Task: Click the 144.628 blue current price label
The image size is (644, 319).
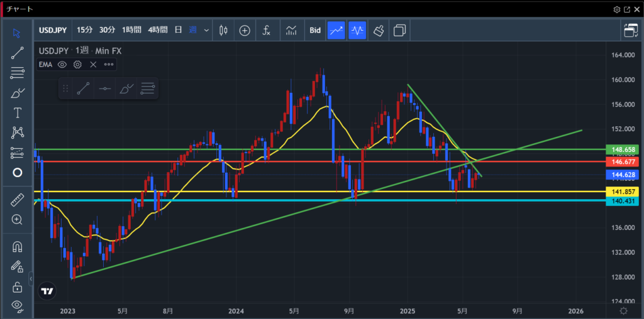Action: (623, 175)
